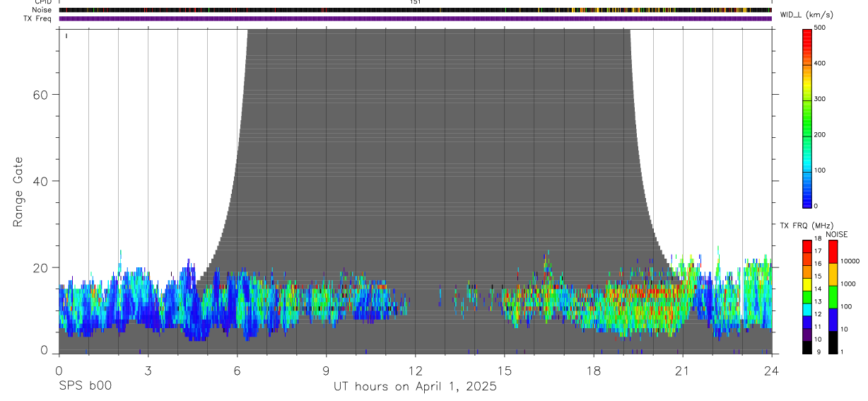
Task: Pick the blue swatch in the NOISE legend
Action: 833,319
